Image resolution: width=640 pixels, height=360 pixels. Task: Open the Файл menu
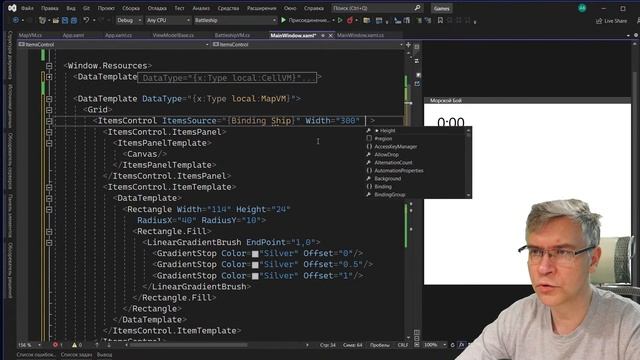pos(27,8)
